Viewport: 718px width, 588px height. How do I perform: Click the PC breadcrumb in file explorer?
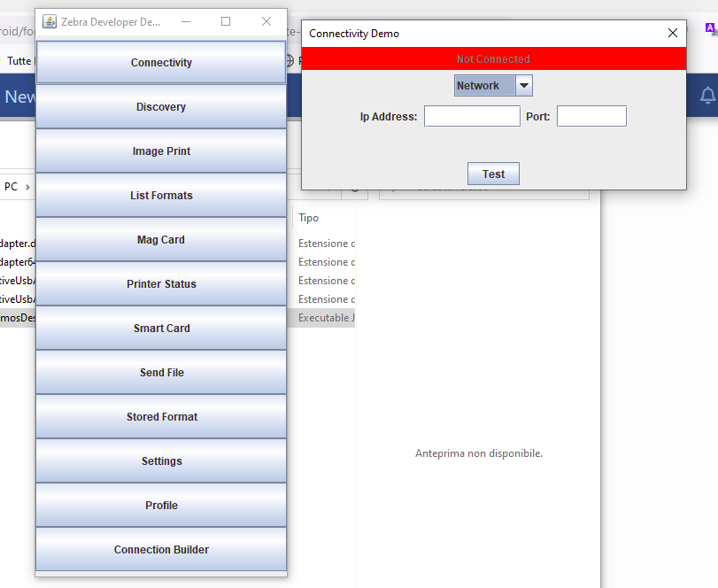[11, 187]
